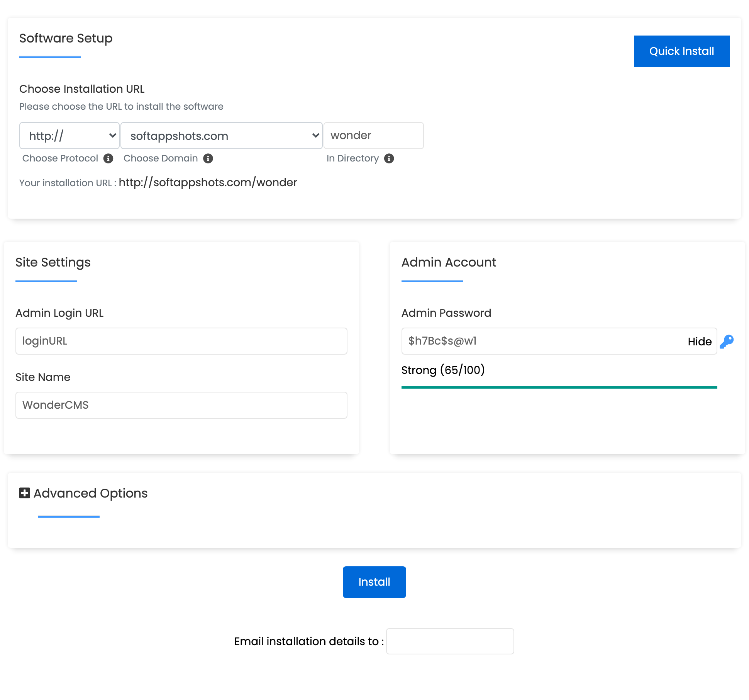The height and width of the screenshot is (700, 749).
Task: Click the Choose Domain info icon
Action: point(208,158)
